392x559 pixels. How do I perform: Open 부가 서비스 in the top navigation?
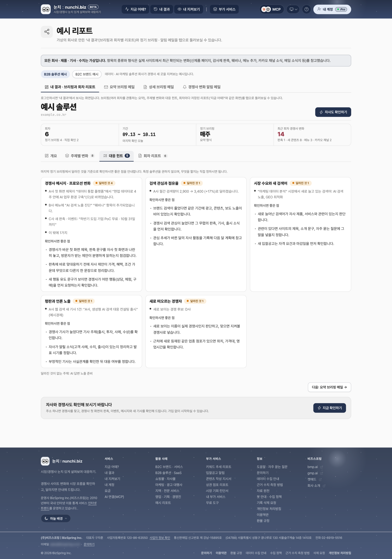coord(224,9)
